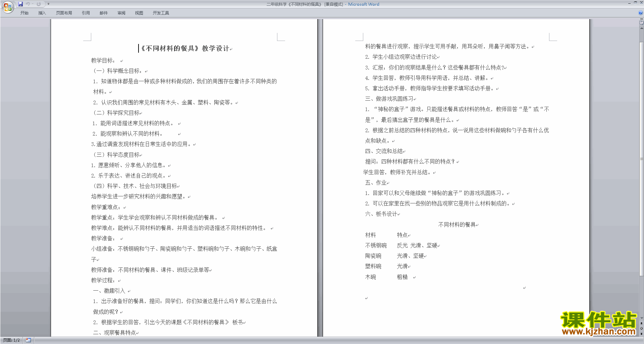Save document with the floppy disk icon
The height and width of the screenshot is (344, 644).
pos(20,4)
